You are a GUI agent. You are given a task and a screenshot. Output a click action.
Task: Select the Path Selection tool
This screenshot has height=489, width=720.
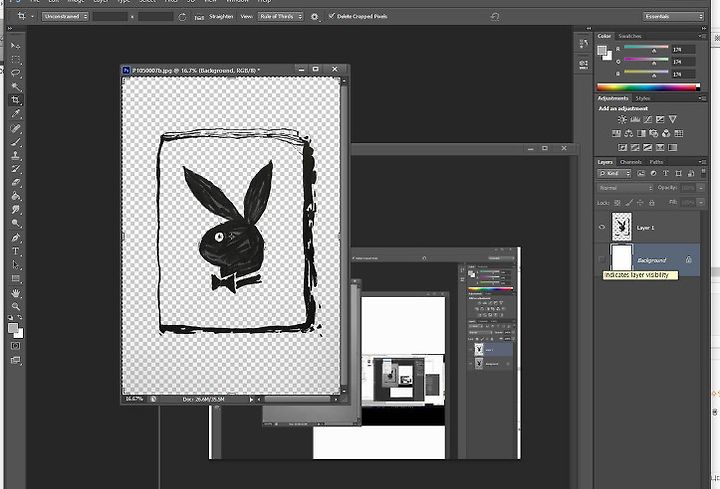[x=16, y=265]
